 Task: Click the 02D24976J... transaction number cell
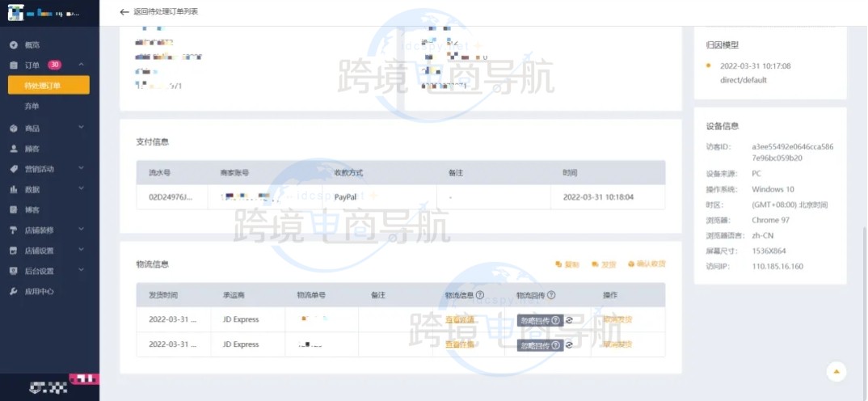click(x=171, y=197)
